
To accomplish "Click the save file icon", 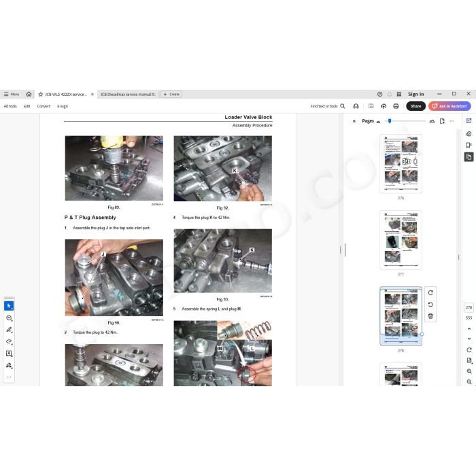I will (x=371, y=106).
